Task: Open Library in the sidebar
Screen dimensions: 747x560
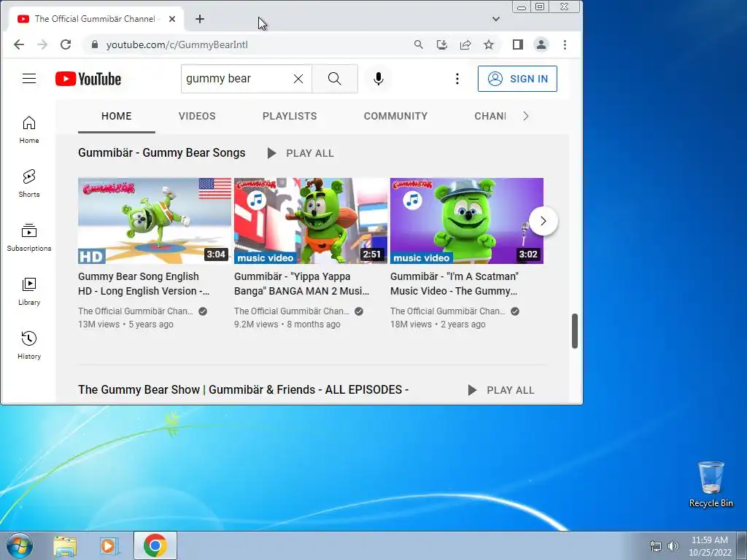Action: (29, 291)
